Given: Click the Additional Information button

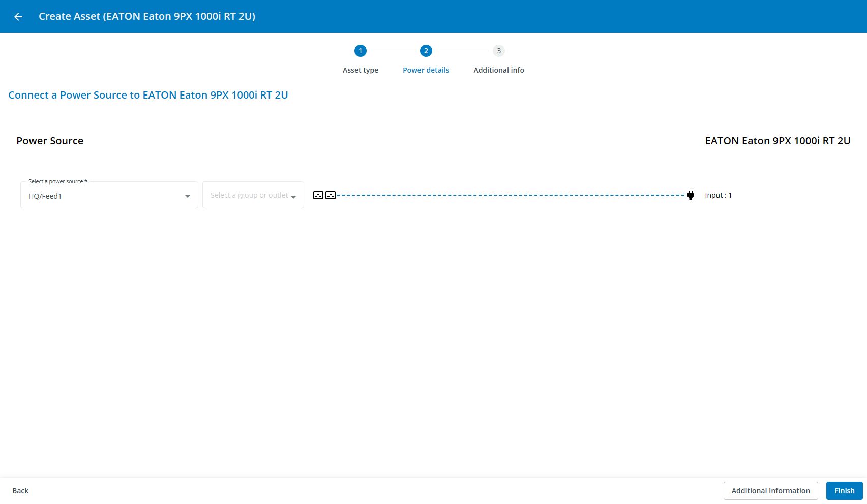Looking at the screenshot, I should [770, 491].
